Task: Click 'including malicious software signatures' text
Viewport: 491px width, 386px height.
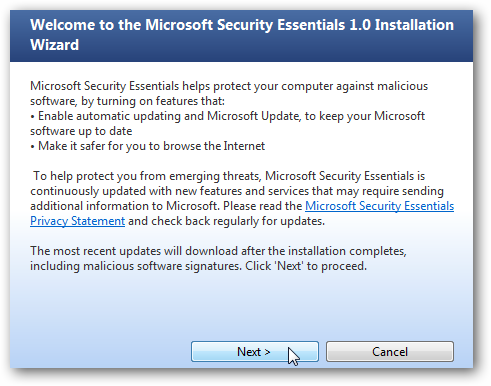Action: coord(136,266)
